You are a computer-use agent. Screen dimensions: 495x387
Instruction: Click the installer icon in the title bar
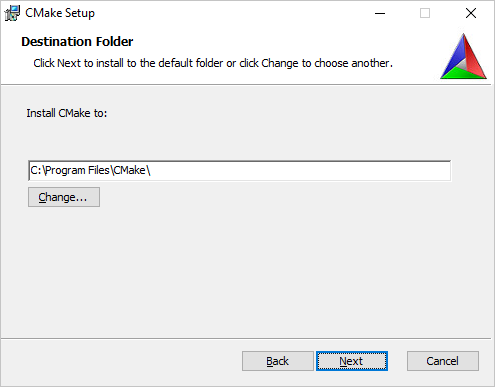pos(12,13)
